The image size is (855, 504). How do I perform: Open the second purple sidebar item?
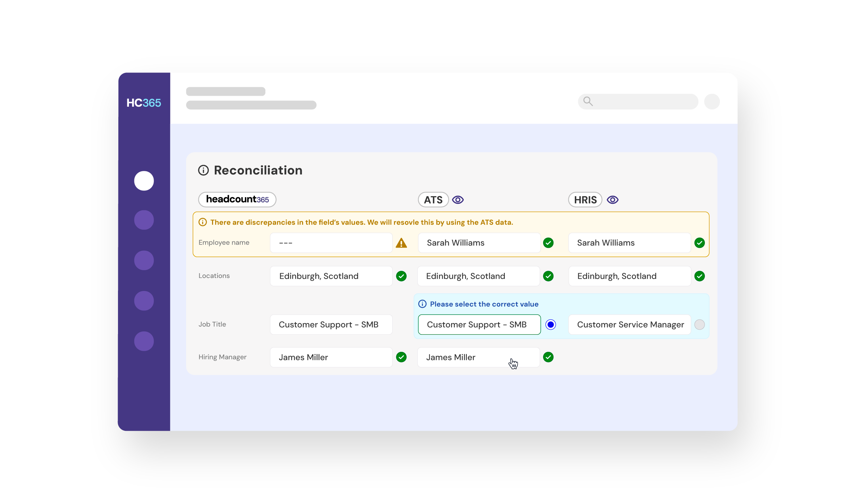pos(144,260)
